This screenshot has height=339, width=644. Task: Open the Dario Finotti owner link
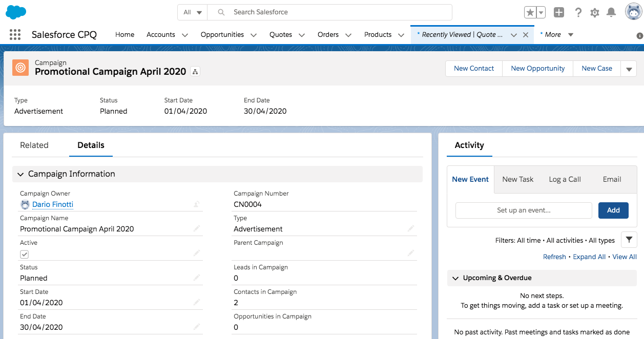53,204
